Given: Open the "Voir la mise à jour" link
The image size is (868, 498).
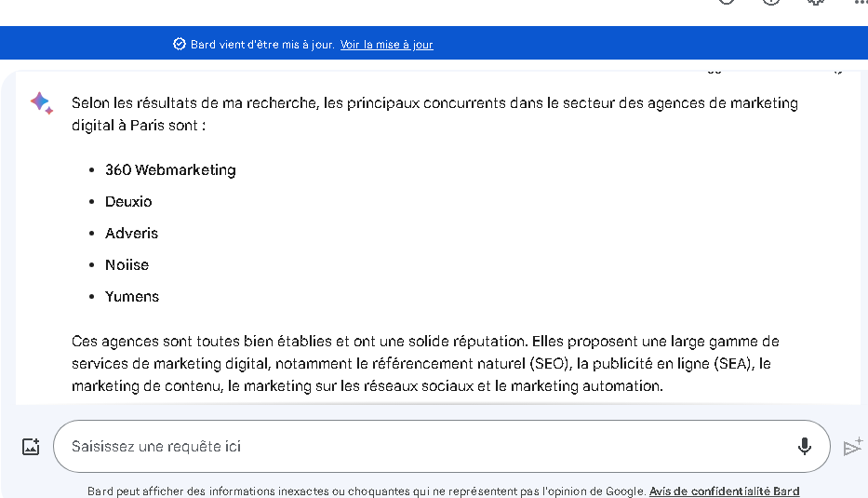Looking at the screenshot, I should coord(386,45).
